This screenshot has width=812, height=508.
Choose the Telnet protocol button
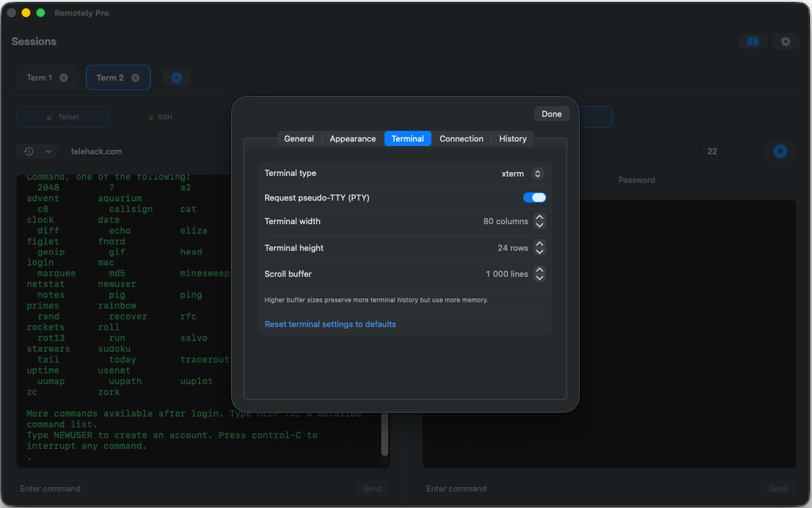click(62, 117)
